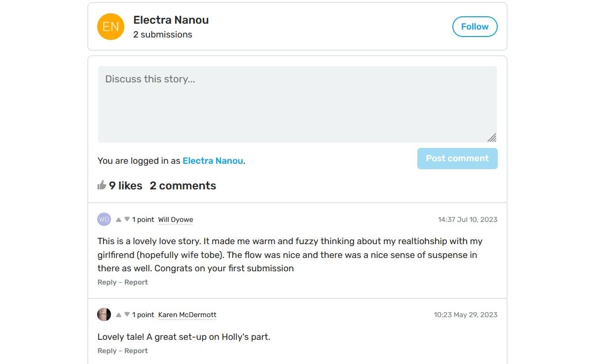Report Will Oyowe's comment
This screenshot has width=590, height=364.
pyautogui.click(x=136, y=282)
